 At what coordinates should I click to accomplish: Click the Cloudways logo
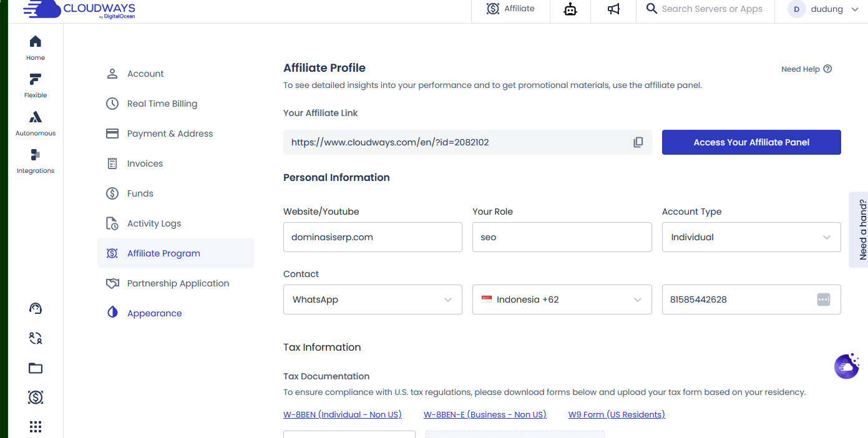pyautogui.click(x=79, y=10)
